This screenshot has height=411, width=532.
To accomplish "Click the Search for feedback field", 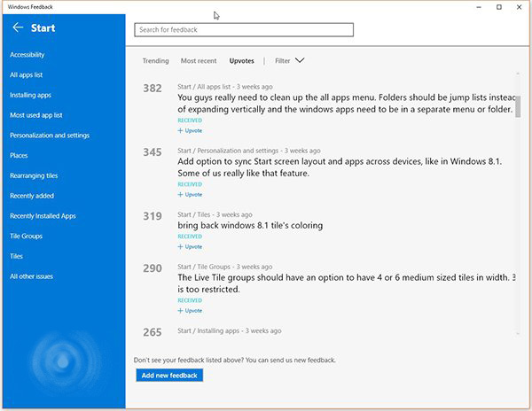I will click(244, 30).
